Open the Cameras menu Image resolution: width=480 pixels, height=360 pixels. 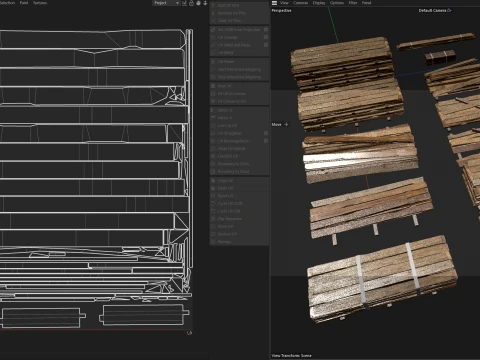(x=301, y=3)
